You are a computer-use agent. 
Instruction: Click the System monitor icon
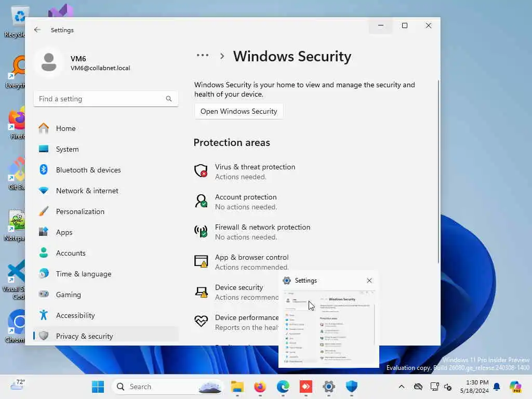tap(44, 149)
